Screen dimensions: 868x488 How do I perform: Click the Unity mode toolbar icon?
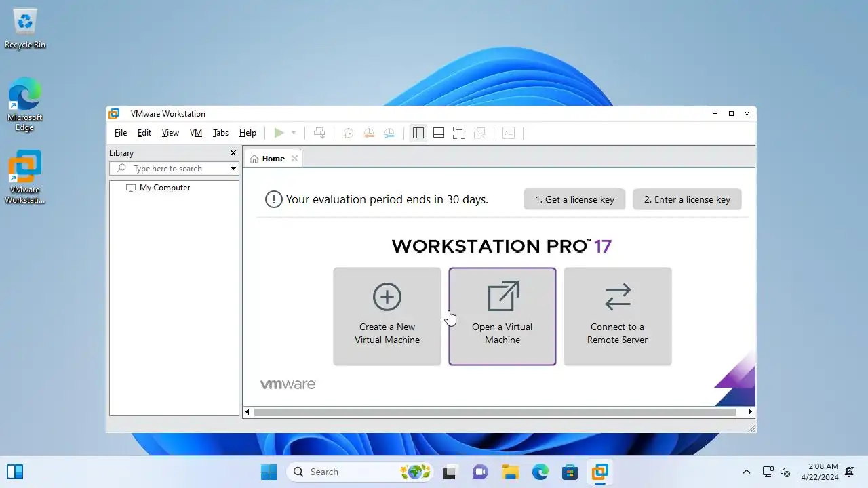pos(479,133)
